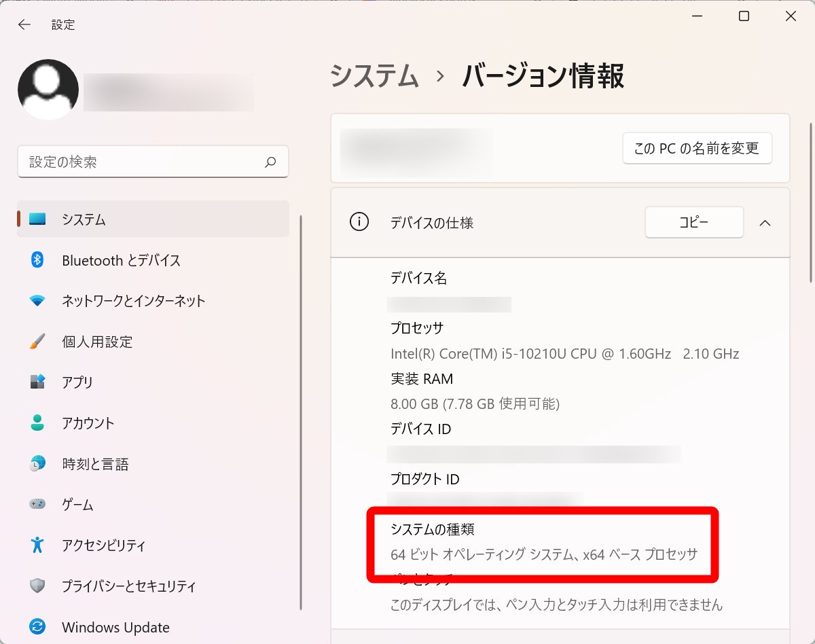Collapse the デバイスの仕様 section chevron
This screenshot has width=815, height=644.
click(x=765, y=223)
